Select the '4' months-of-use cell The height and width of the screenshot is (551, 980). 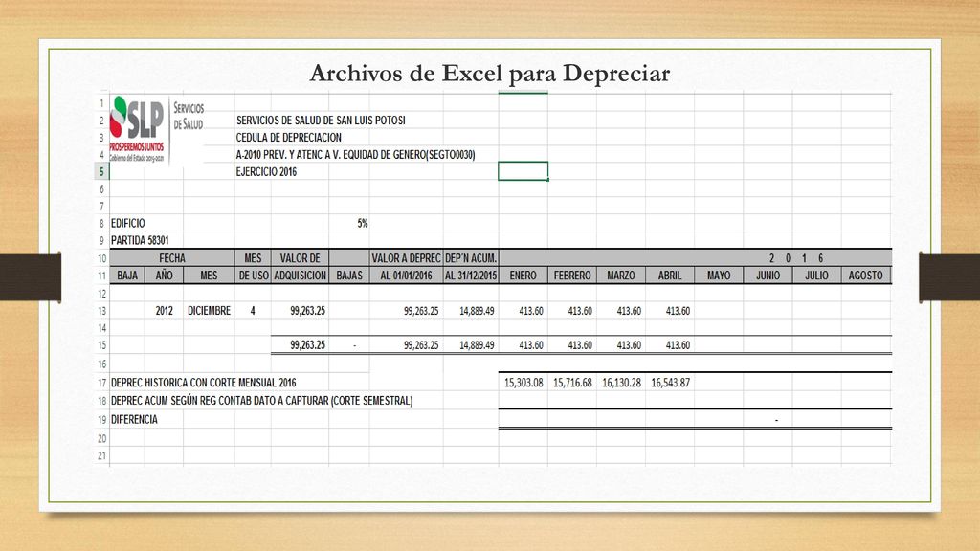253,311
